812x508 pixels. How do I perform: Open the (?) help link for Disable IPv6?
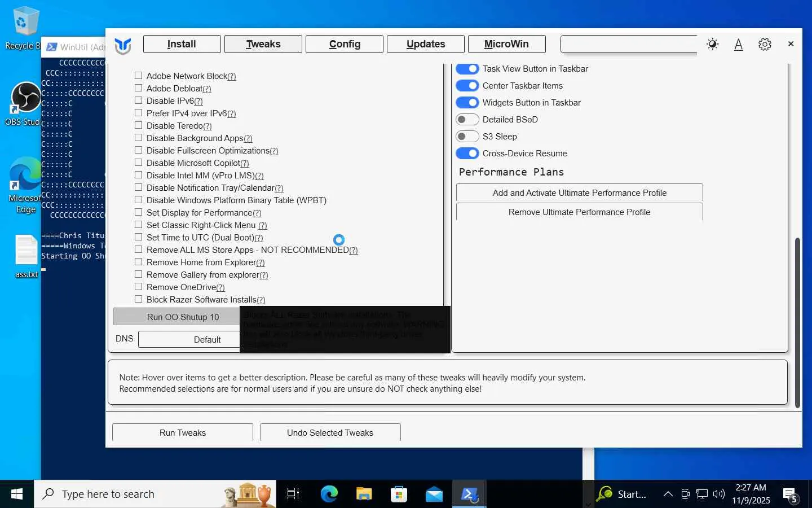click(x=198, y=102)
